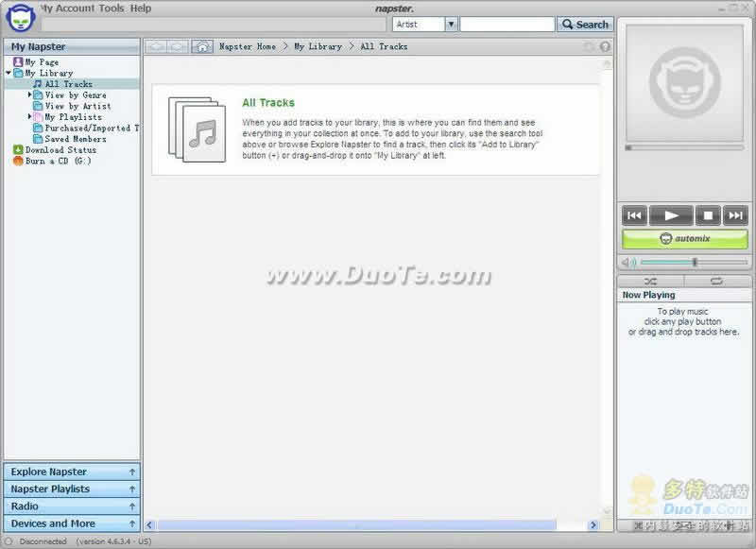
Task: Adjust the volume slider
Action: click(695, 262)
